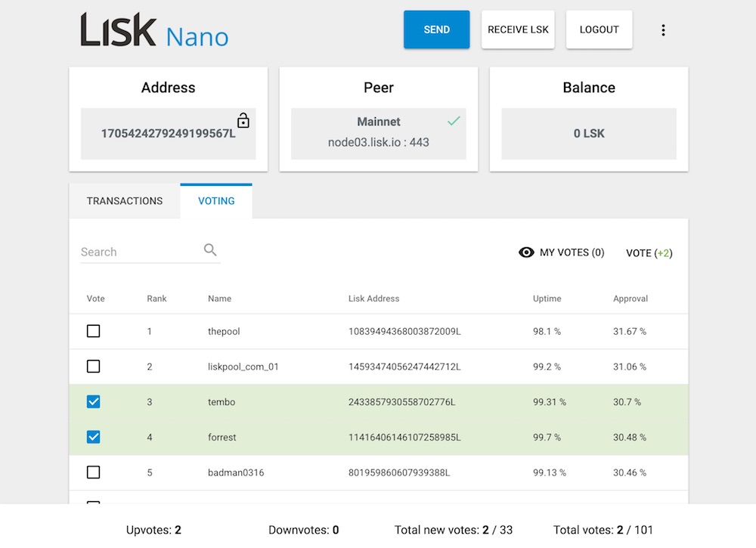Click delegate name badman0316

point(236,472)
